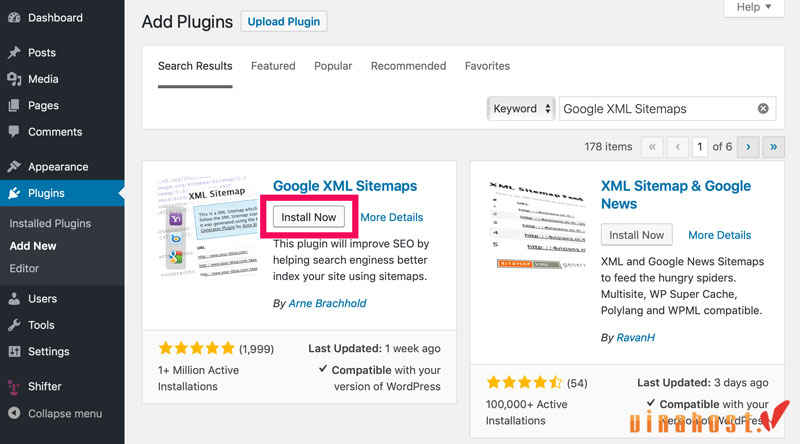
Task: Open the Posts menu item
Action: (62, 53)
